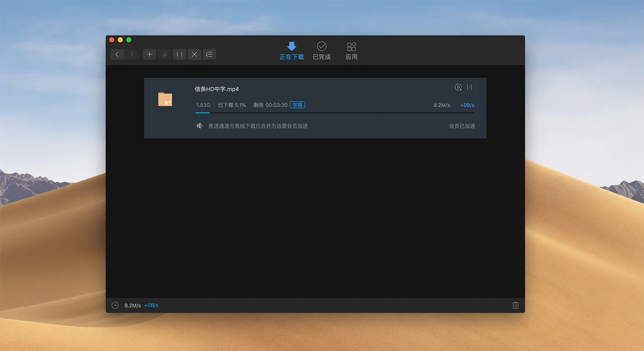Select the 信条HD中字.mp4 file name

pos(217,89)
